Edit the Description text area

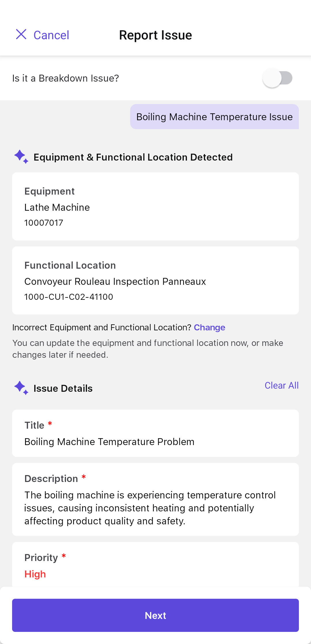pos(155,500)
